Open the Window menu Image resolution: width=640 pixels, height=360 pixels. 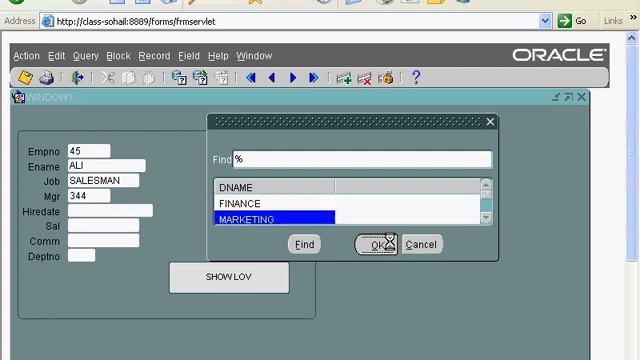[254, 56]
